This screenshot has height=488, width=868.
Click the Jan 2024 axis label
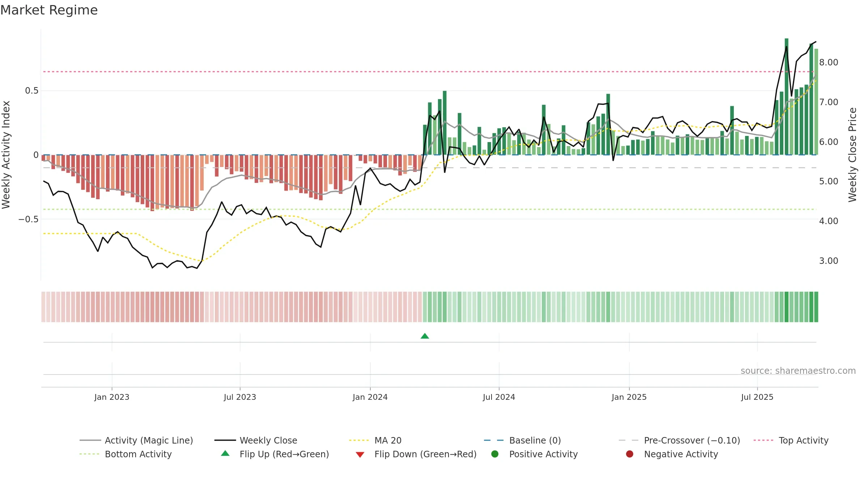(370, 397)
